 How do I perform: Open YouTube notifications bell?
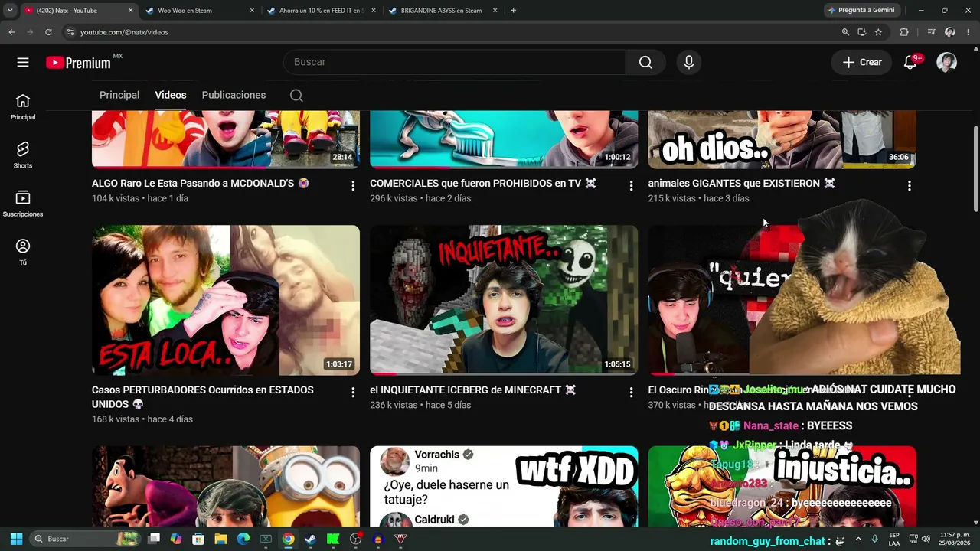point(910,62)
